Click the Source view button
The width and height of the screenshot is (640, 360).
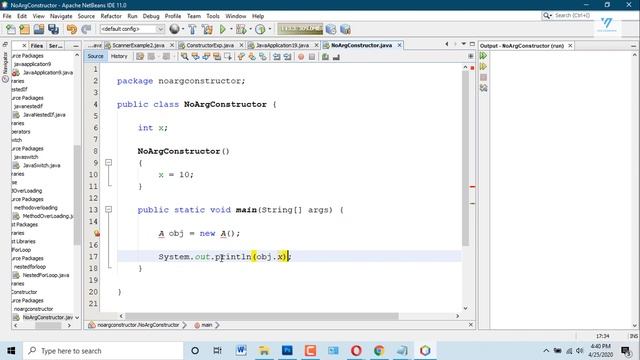pos(95,56)
